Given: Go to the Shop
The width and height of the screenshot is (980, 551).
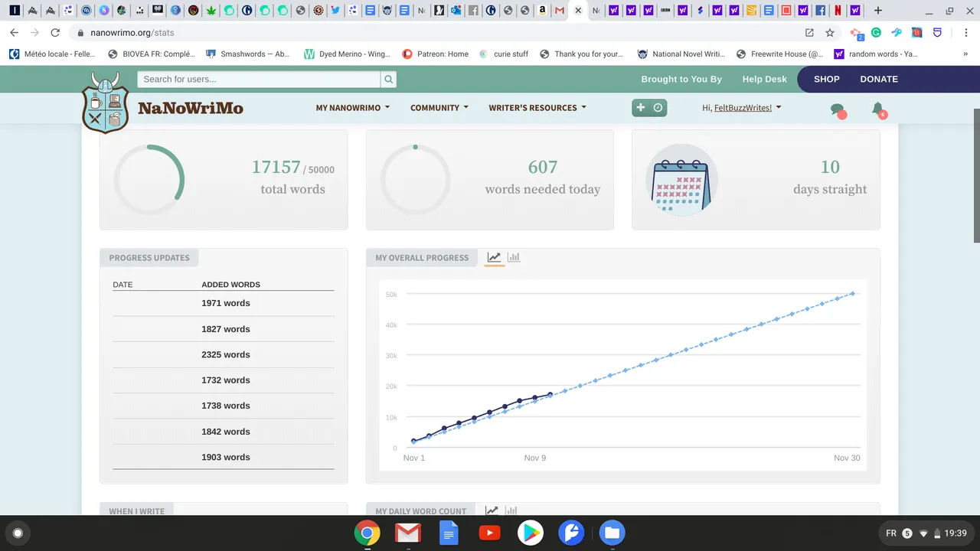Looking at the screenshot, I should point(827,79).
